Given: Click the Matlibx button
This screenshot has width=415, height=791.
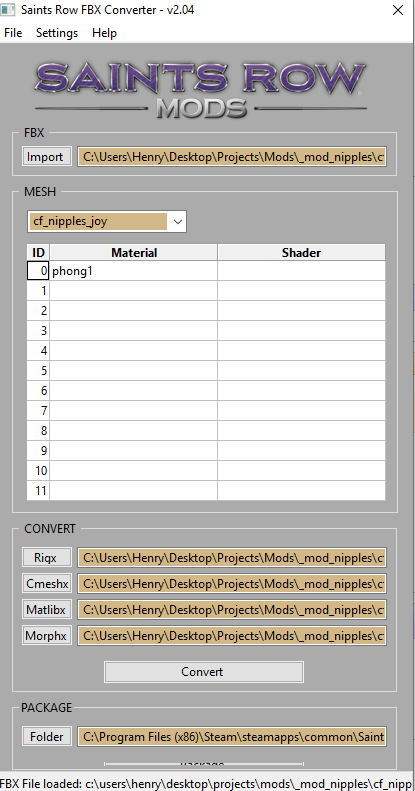Looking at the screenshot, I should 47,610.
